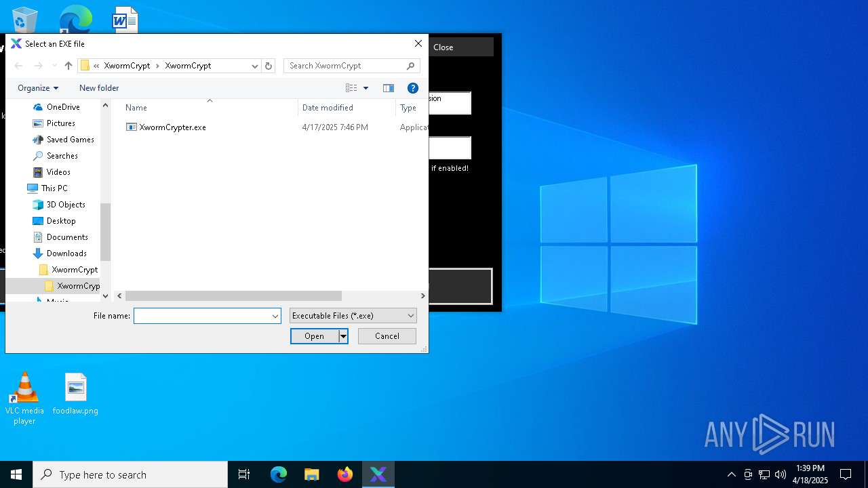Image resolution: width=868 pixels, height=488 pixels.
Task: Select first XwormCrypt folder under Downloads
Action: point(75,270)
